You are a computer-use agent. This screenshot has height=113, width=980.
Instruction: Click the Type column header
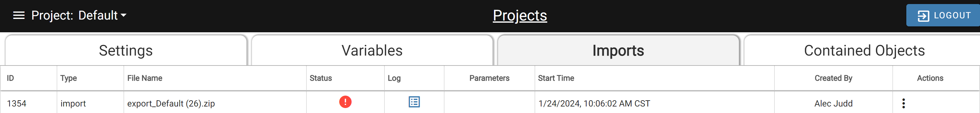tap(68, 78)
